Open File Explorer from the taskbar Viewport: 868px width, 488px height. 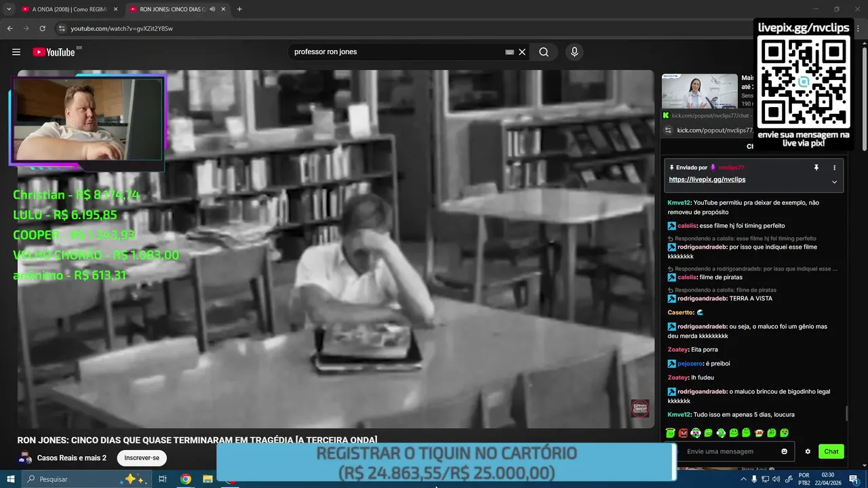[x=208, y=479]
